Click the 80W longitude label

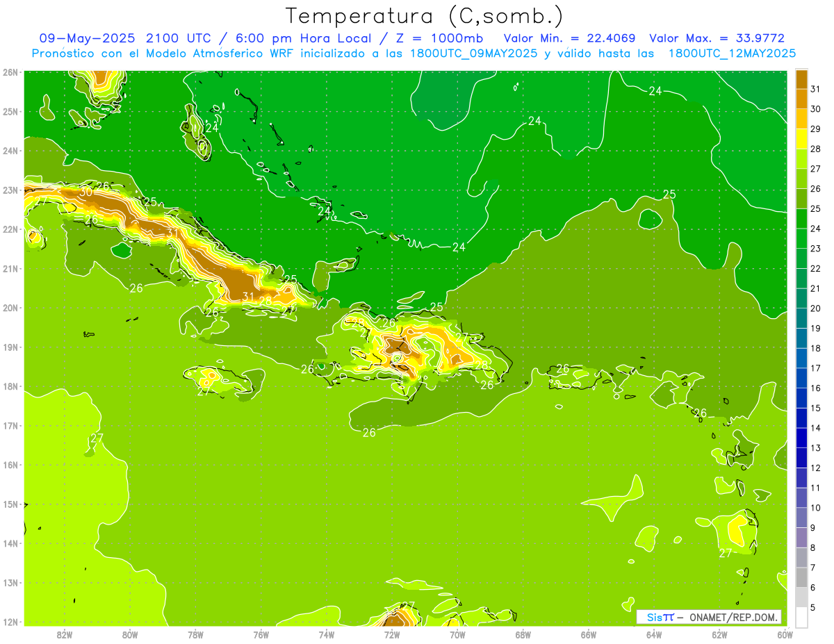(129, 634)
